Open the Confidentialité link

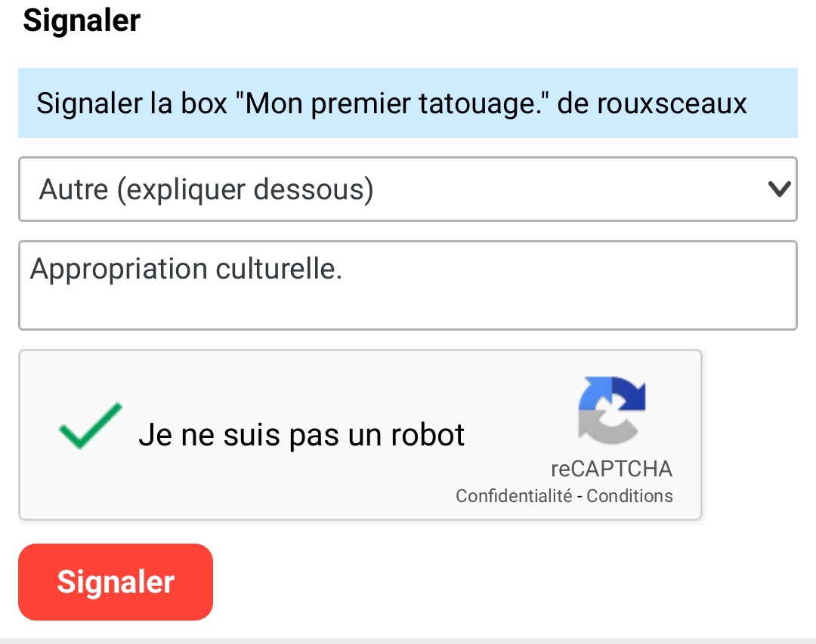pos(514,496)
